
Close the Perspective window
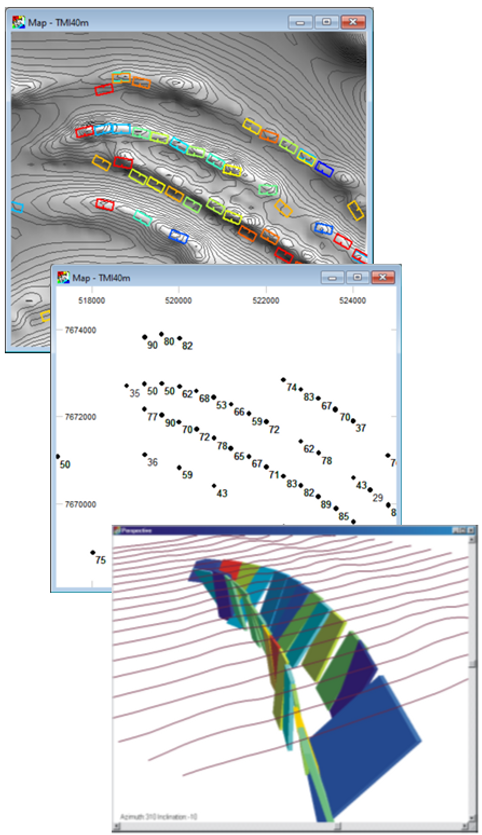tap(470, 530)
